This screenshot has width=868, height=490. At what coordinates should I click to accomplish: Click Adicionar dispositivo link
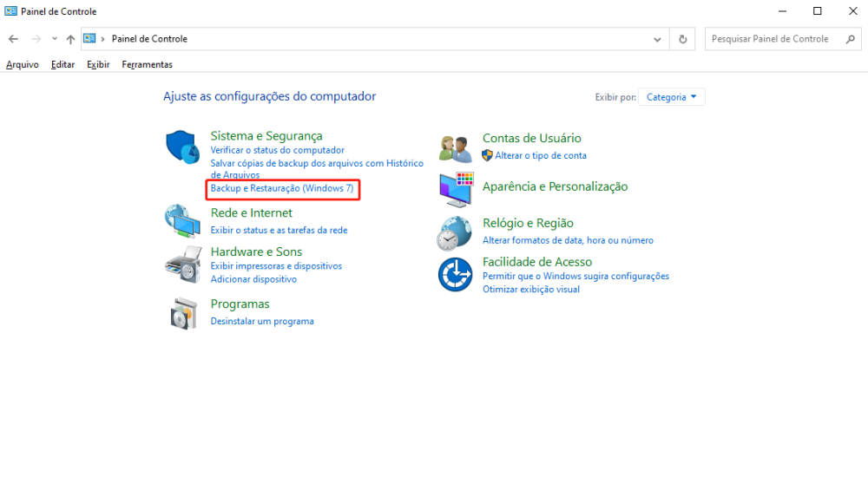coord(253,279)
